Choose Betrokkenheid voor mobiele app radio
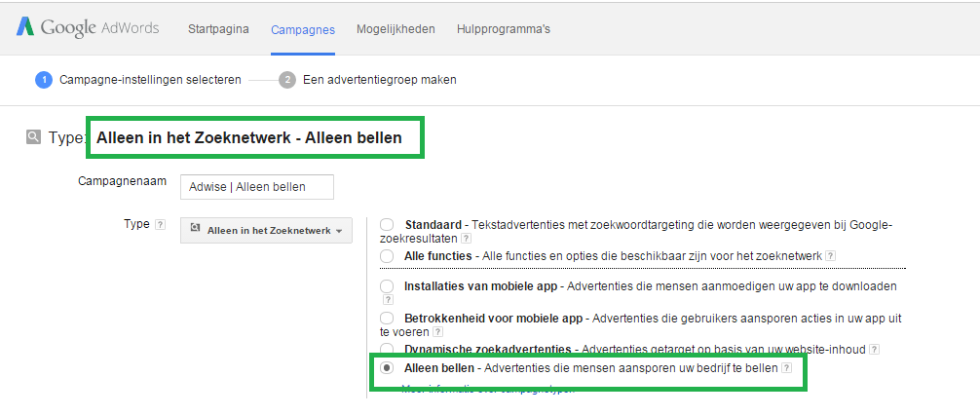Viewport: 980px width, 415px height. 387,318
